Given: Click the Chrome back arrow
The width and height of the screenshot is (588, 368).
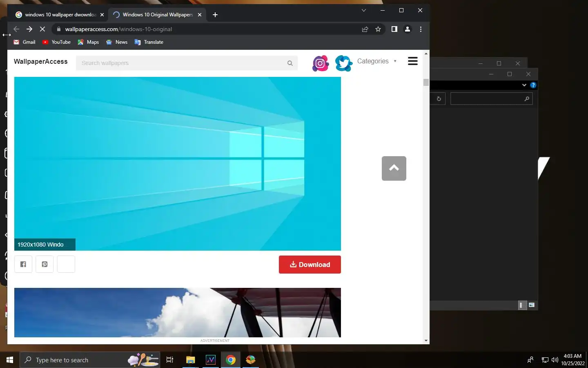Looking at the screenshot, I should (x=16, y=29).
